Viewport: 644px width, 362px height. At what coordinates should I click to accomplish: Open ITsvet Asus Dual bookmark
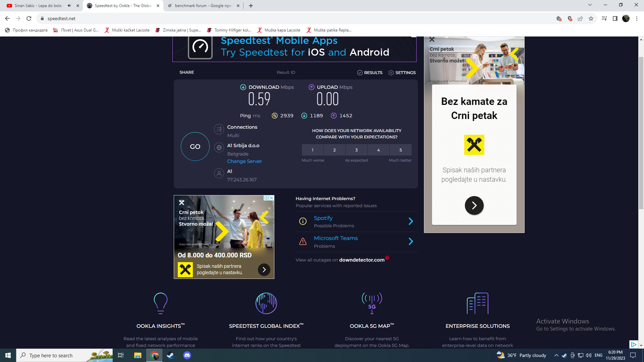click(76, 30)
